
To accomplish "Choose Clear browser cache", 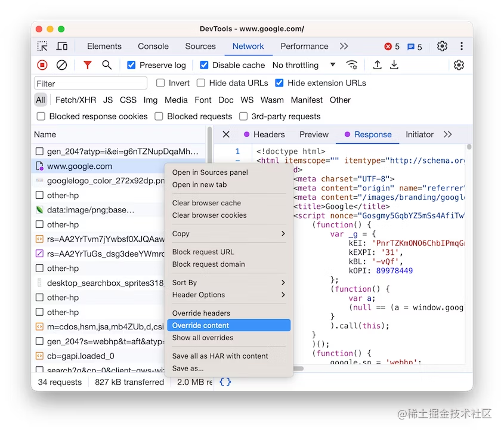I will pyautogui.click(x=228, y=203).
